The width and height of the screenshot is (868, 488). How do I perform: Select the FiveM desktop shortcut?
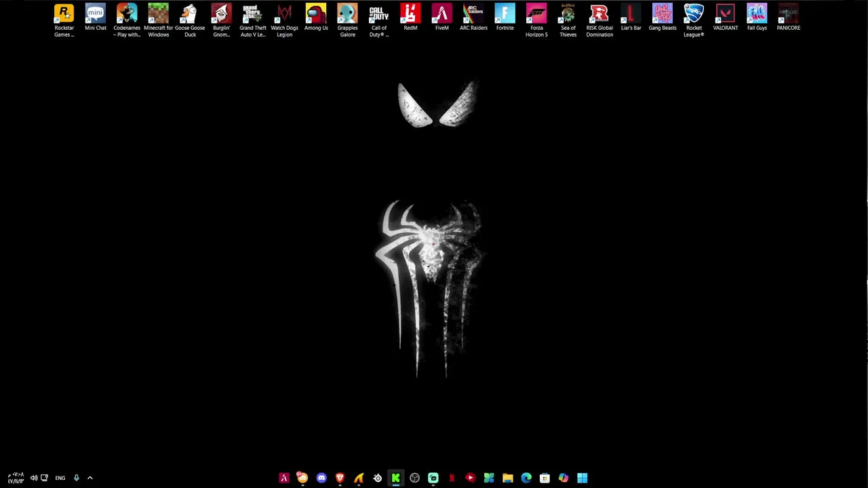pos(442,18)
